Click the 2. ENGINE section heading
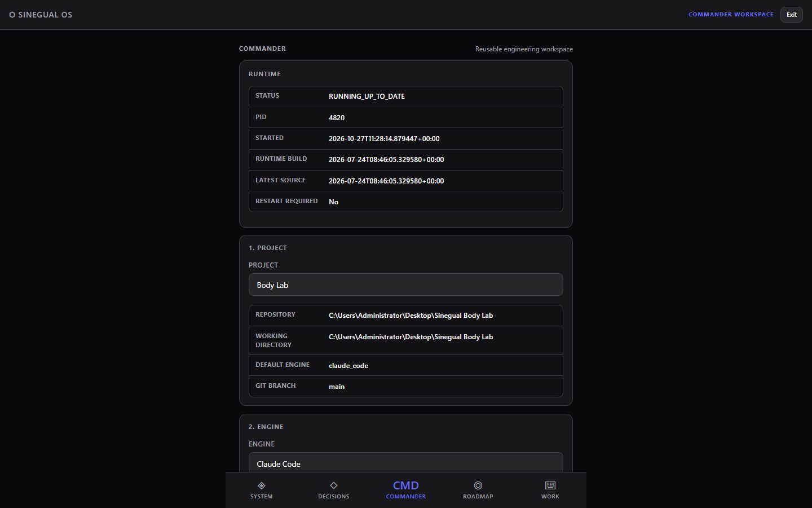 (x=266, y=427)
